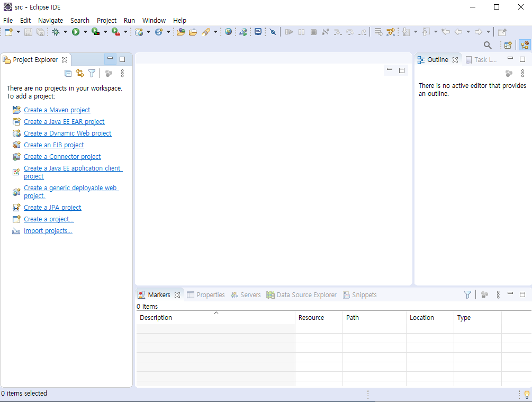This screenshot has width=532, height=402.
Task: Click Collapse All in Project Explorer
Action: [x=68, y=73]
